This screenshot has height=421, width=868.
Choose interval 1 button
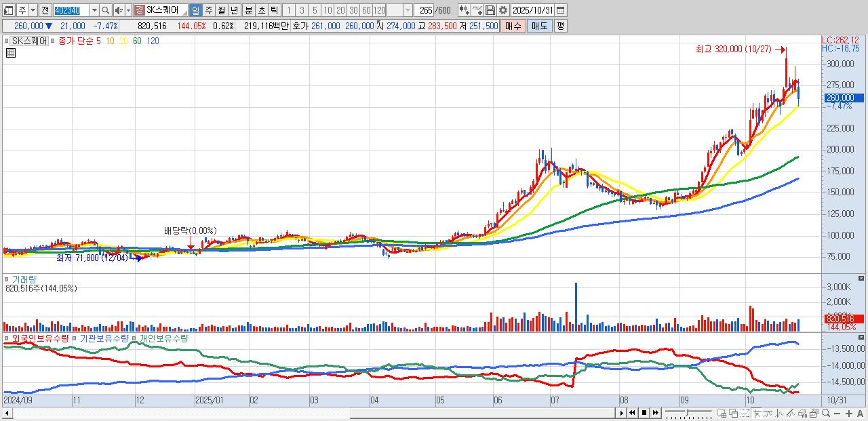pyautogui.click(x=289, y=10)
